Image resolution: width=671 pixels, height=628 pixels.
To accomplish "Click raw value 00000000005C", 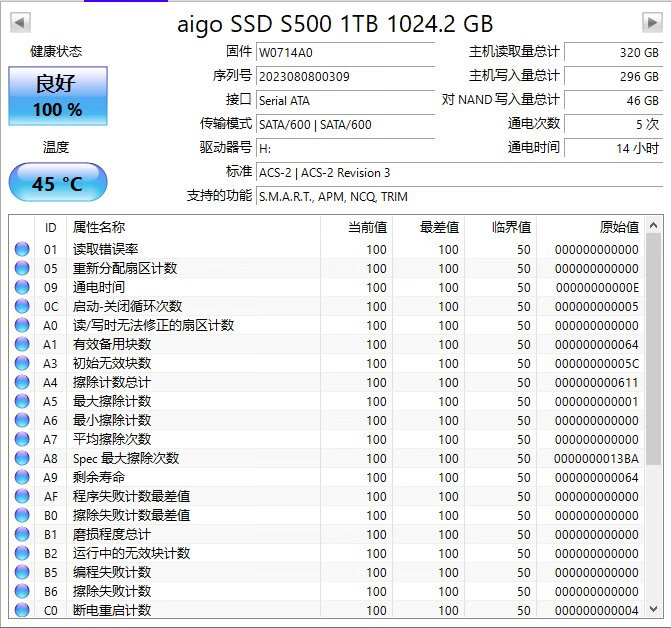I will coord(597,364).
